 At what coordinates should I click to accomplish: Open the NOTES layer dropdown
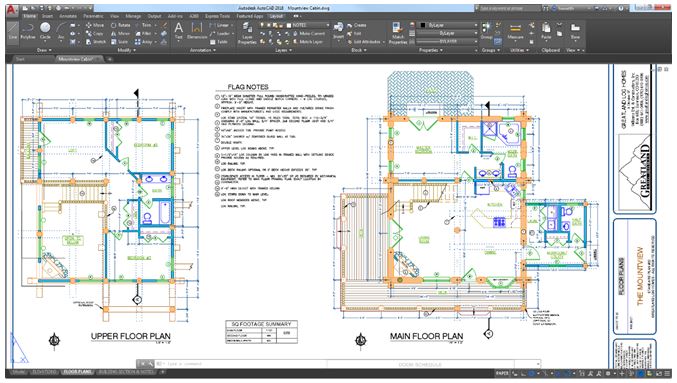point(307,25)
